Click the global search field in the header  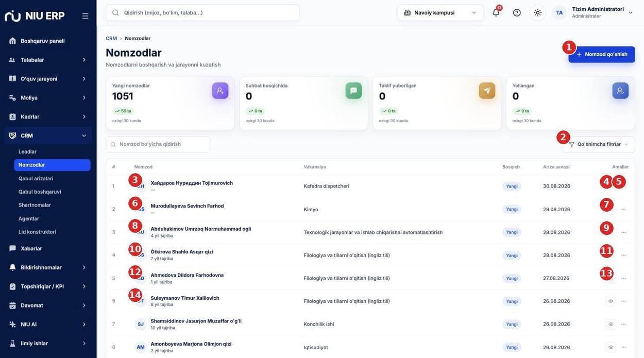click(x=203, y=13)
